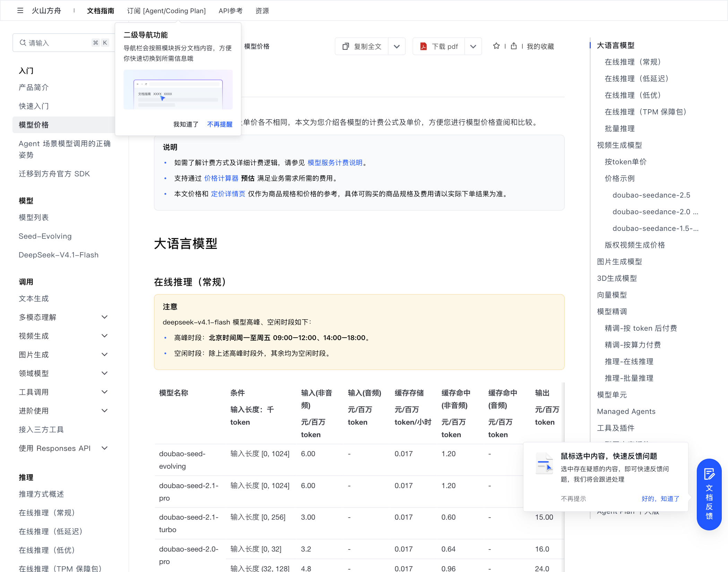The height and width of the screenshot is (572, 728).
Task: Open 产品简介 in sidebar
Action: click(34, 87)
